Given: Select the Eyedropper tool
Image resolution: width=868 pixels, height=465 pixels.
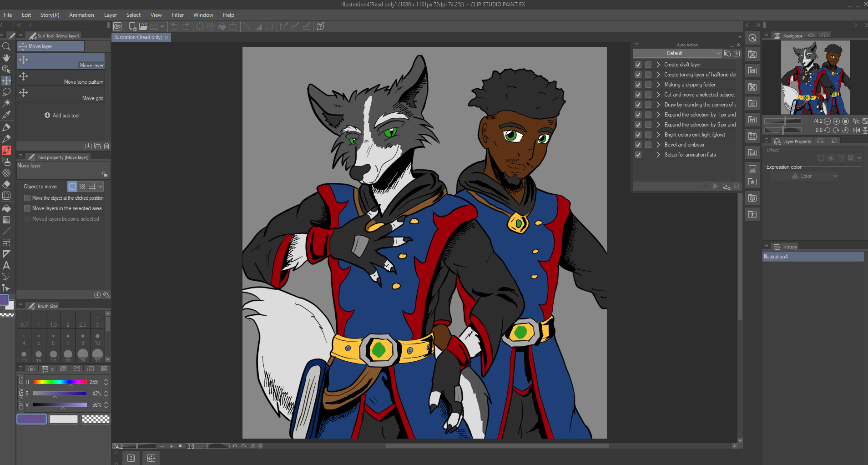Looking at the screenshot, I should 6,115.
